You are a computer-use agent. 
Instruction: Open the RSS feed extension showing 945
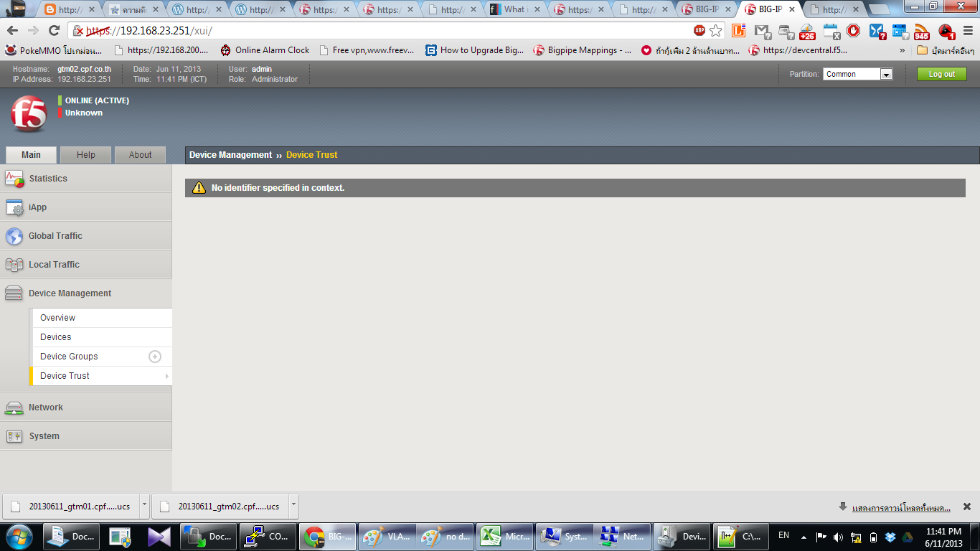click(x=921, y=31)
